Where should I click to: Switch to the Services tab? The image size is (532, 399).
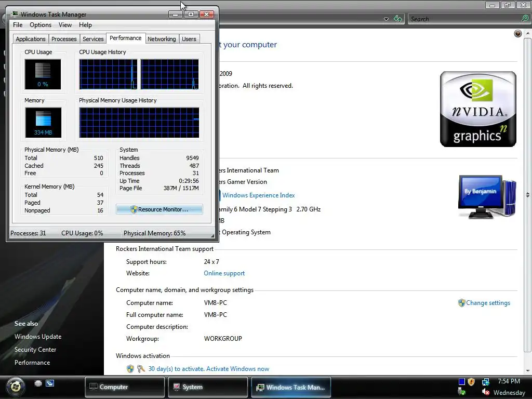click(93, 38)
